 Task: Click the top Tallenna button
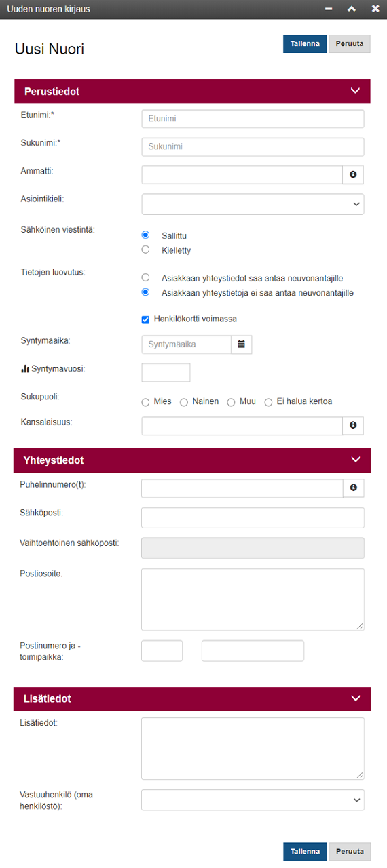[x=305, y=44]
